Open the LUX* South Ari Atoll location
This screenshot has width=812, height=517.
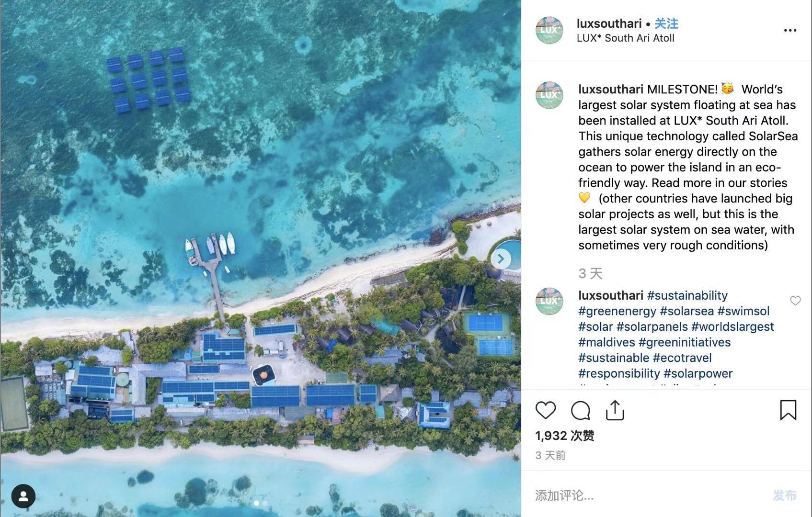pyautogui.click(x=625, y=38)
